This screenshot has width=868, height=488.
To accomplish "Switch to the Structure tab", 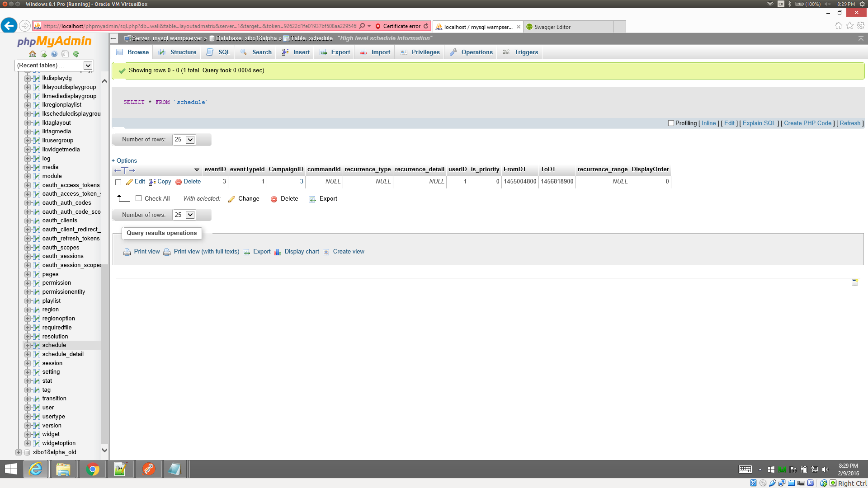I will [x=178, y=52].
